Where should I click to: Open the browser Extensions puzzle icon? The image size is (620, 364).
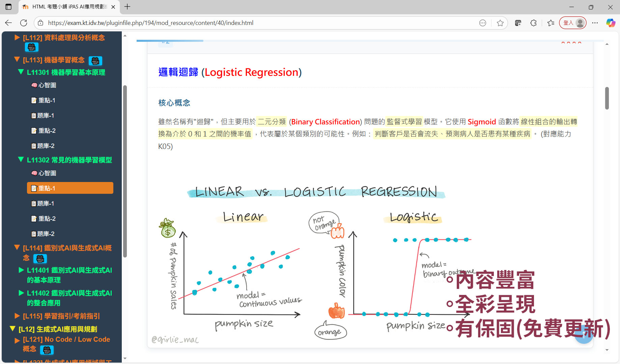(533, 23)
